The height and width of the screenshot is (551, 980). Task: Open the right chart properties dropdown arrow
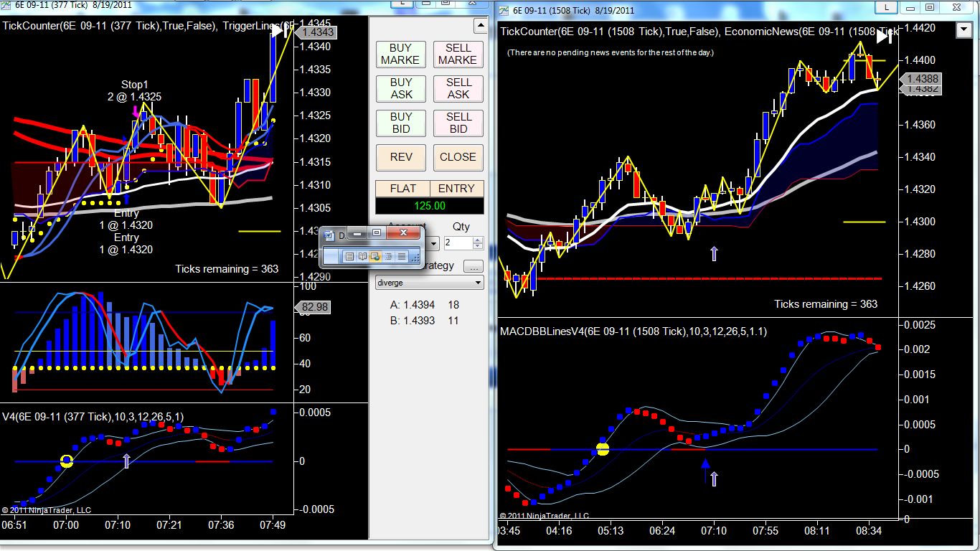(963, 31)
